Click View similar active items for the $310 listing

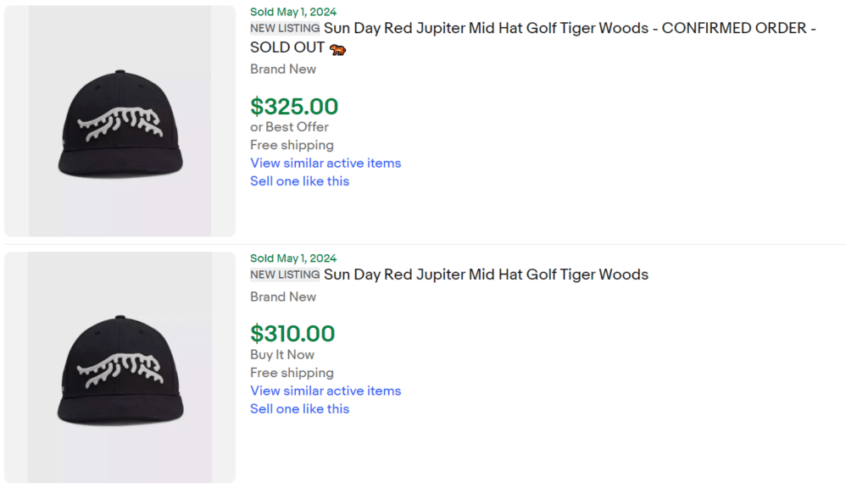pyautogui.click(x=325, y=391)
